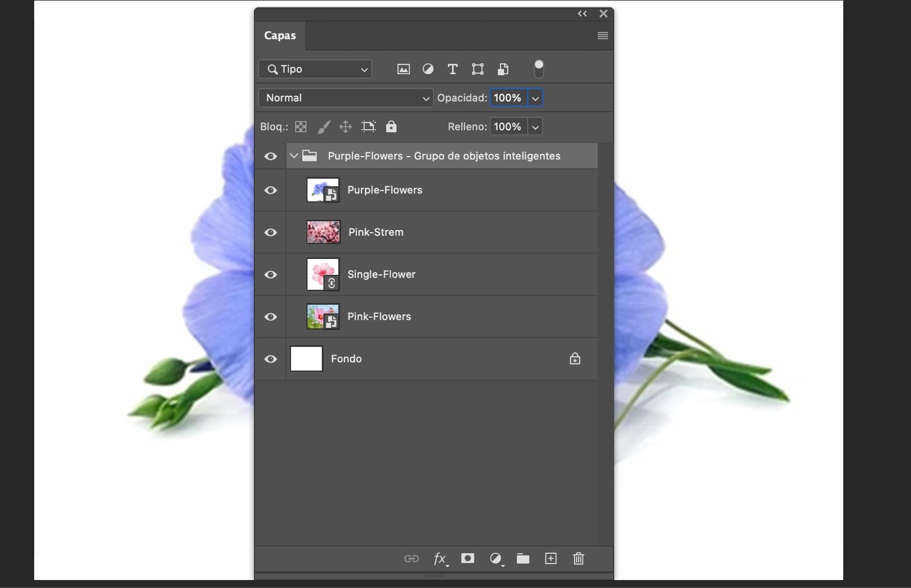Select the Pink-Flowers layer name
The height and width of the screenshot is (588, 911).
379,316
